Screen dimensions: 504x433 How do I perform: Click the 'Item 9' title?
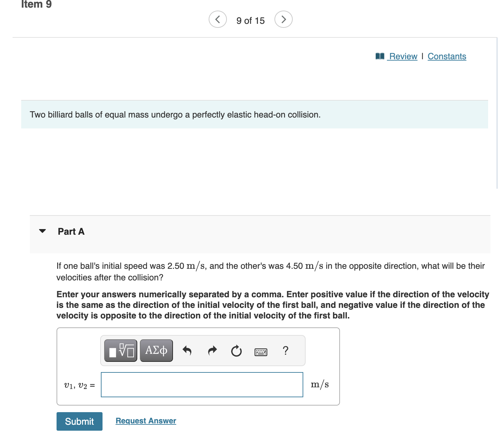coord(36,4)
